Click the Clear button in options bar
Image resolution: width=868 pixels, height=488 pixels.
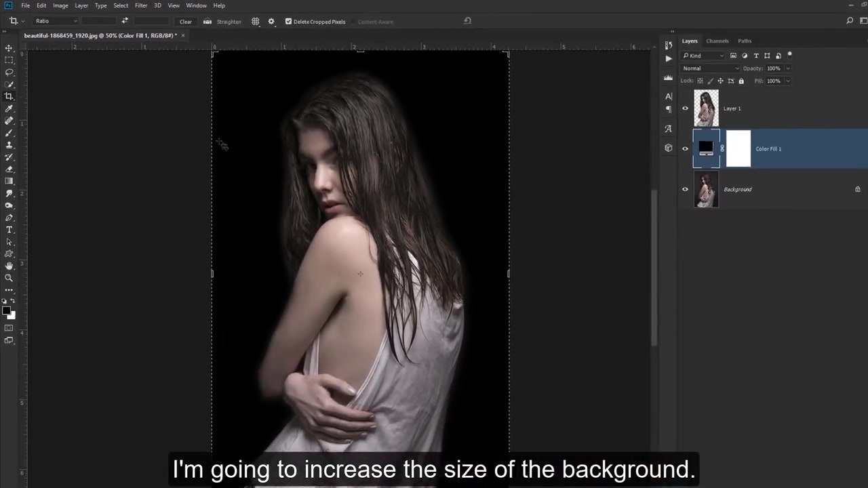click(185, 21)
